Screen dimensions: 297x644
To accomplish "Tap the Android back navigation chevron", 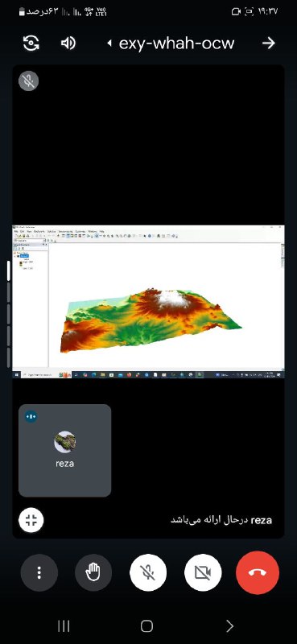I will tap(229, 626).
